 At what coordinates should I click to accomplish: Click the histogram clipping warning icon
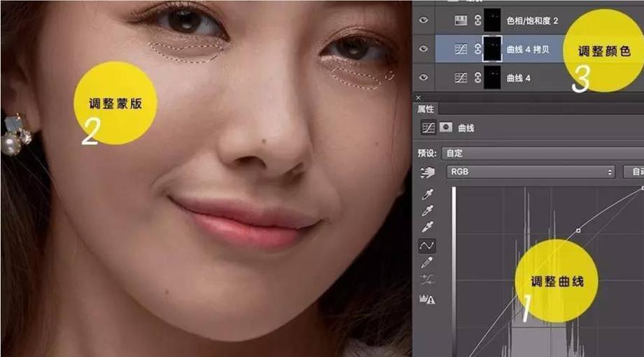[x=427, y=299]
